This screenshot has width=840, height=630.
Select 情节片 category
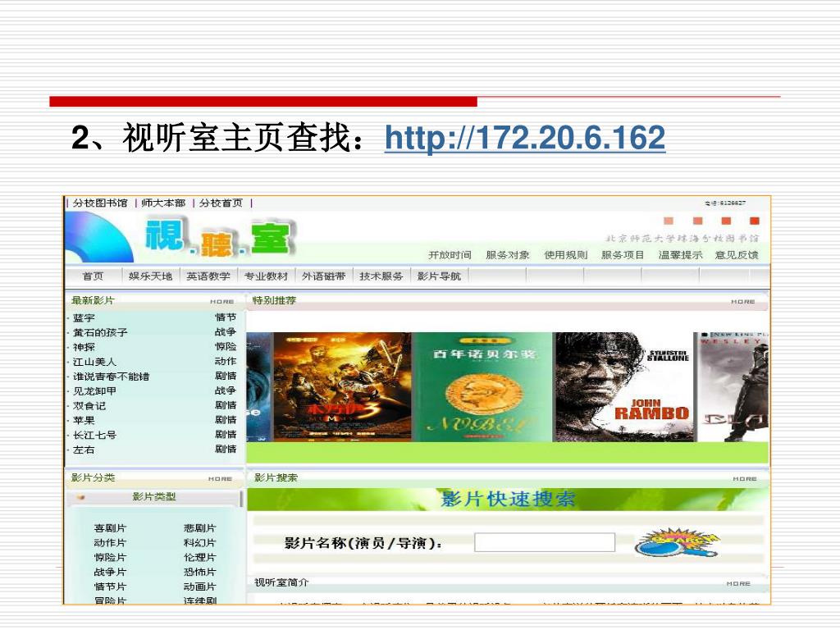[x=110, y=587]
